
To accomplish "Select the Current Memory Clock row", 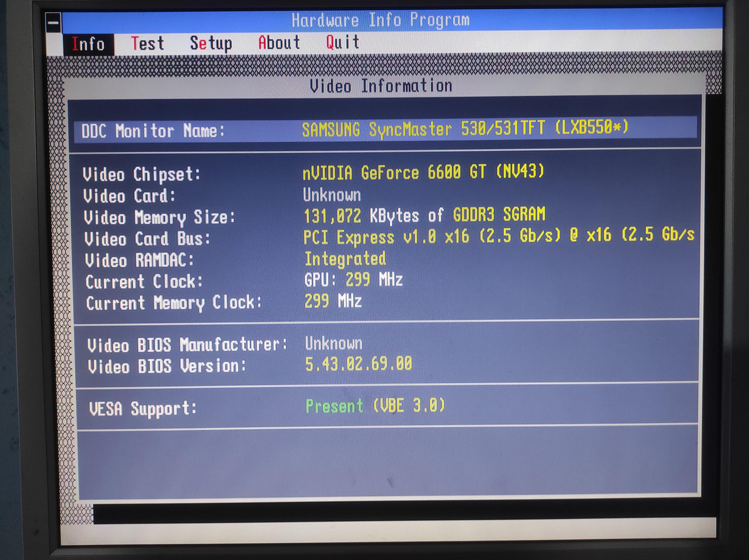I will pos(174,303).
